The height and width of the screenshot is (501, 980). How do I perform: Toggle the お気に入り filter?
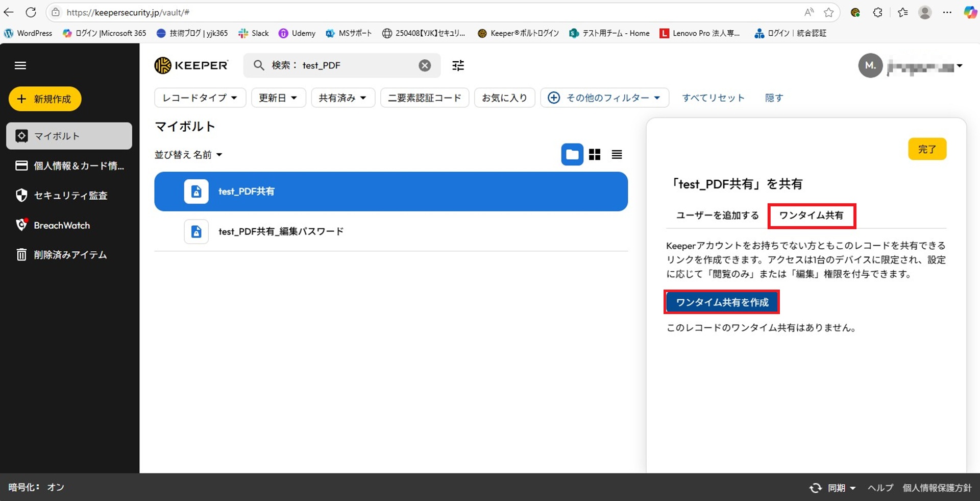504,98
